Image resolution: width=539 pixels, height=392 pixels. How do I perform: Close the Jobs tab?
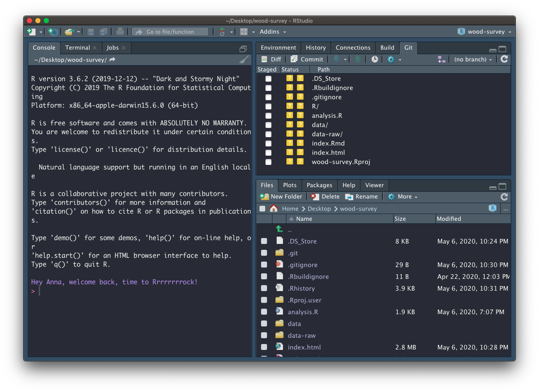(123, 48)
